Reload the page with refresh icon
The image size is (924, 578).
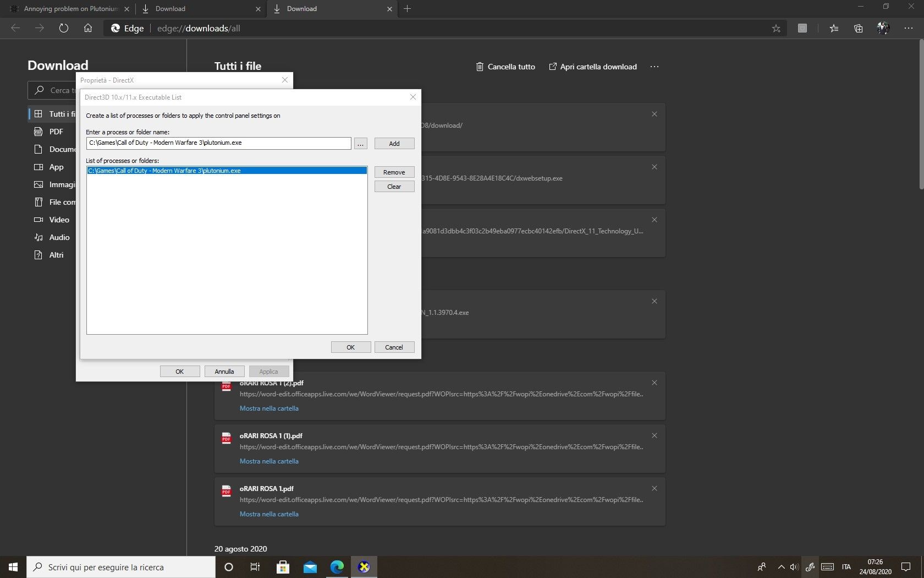64,28
